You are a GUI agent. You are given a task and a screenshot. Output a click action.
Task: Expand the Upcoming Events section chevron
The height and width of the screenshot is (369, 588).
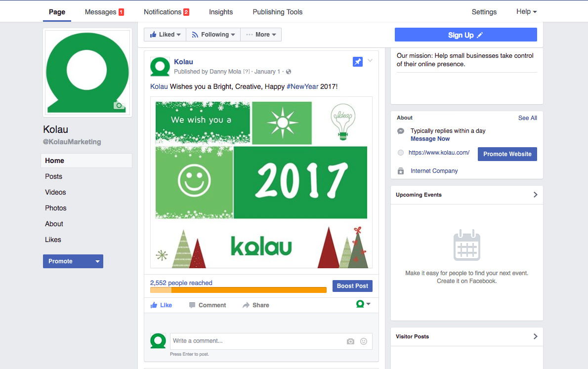(536, 195)
